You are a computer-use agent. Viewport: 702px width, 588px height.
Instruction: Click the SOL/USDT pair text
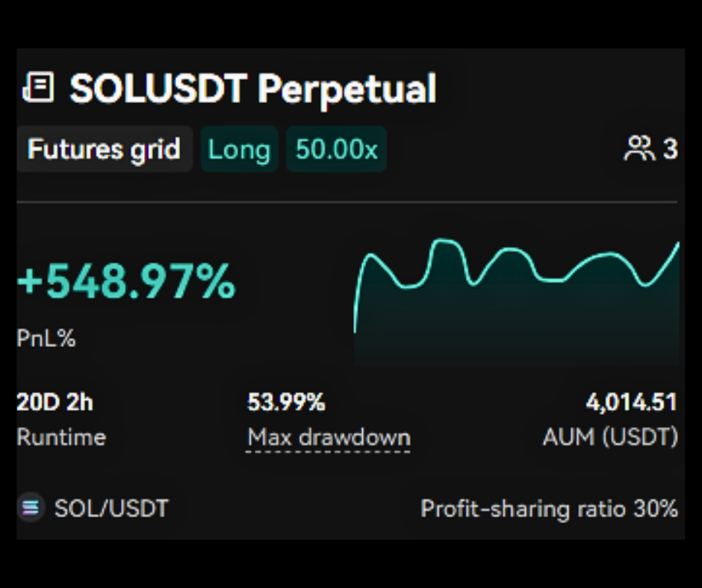[x=111, y=509]
